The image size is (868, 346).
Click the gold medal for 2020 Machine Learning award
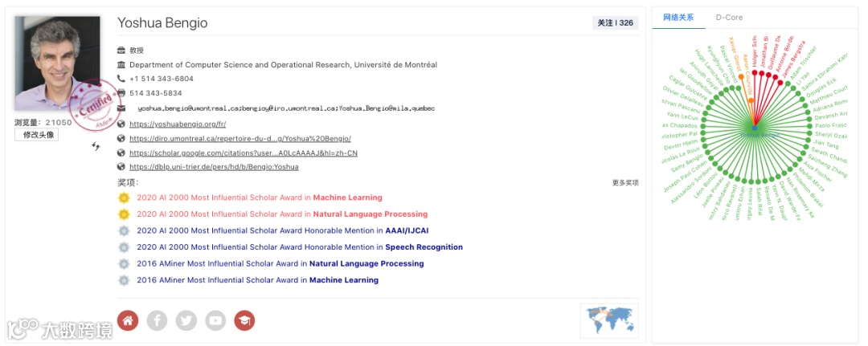pos(124,197)
